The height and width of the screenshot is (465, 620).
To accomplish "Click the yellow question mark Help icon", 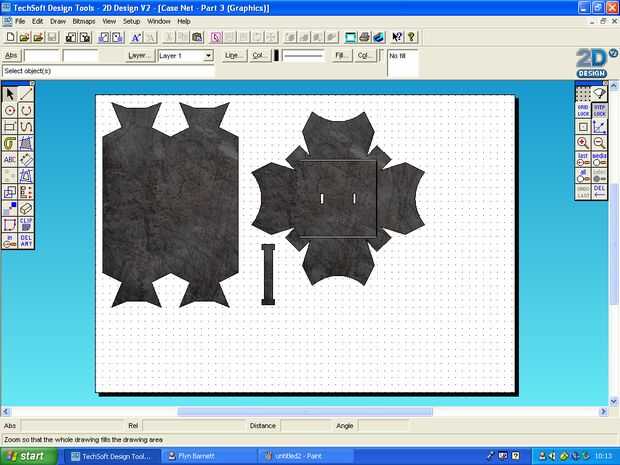I will point(411,37).
